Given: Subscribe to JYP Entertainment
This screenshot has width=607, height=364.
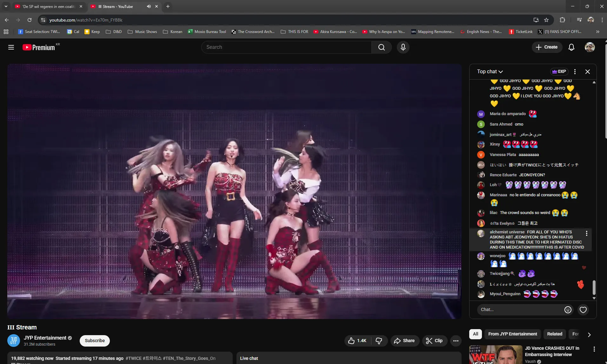Looking at the screenshot, I should (x=95, y=341).
